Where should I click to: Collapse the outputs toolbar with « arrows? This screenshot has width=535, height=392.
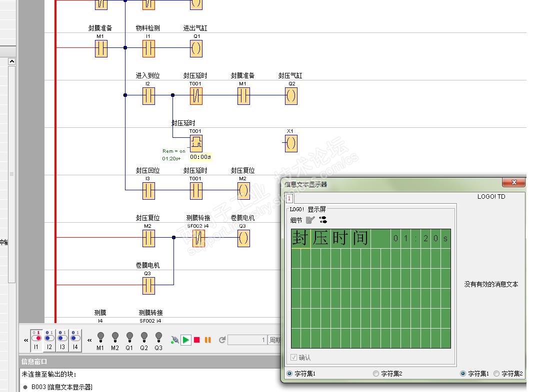click(89, 340)
